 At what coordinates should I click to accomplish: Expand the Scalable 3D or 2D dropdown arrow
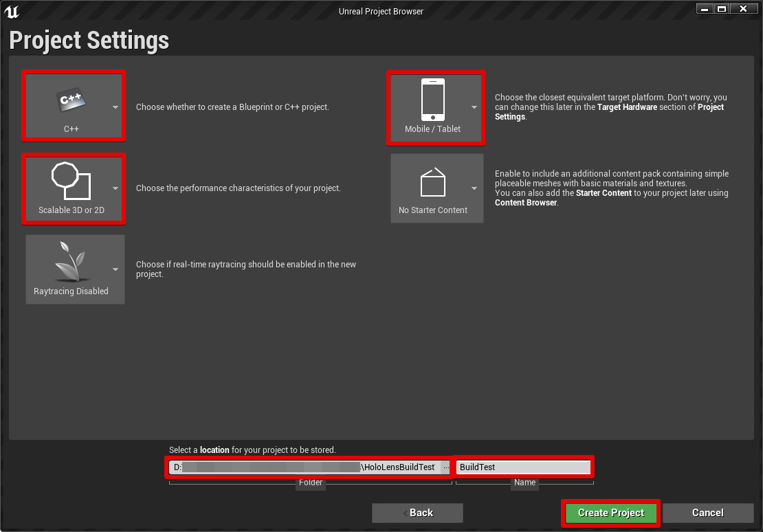coord(115,188)
